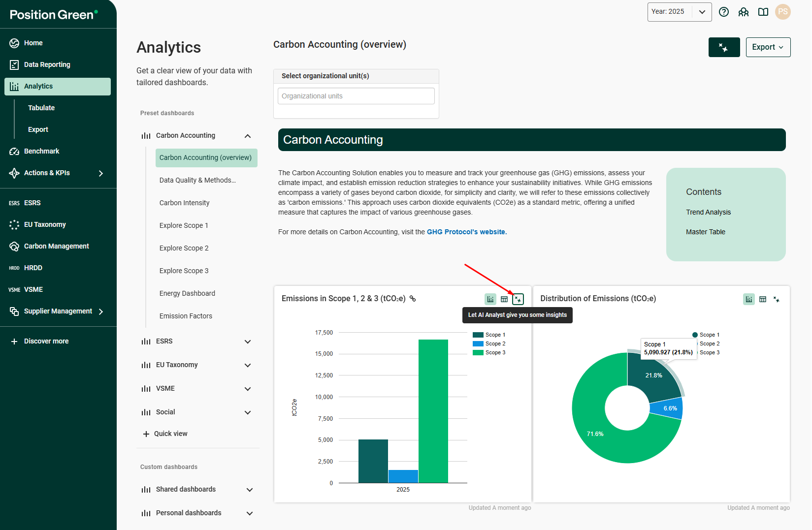Open the Explore Scope 3 dashboard
Viewport: 812px width, 530px height.
(184, 271)
